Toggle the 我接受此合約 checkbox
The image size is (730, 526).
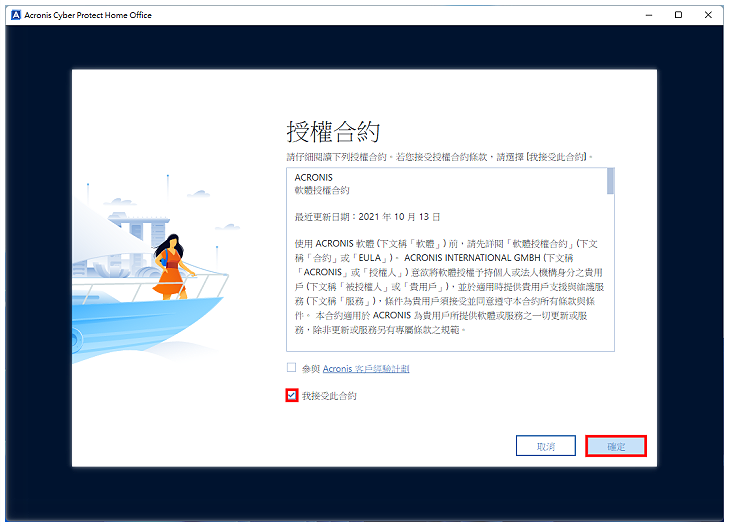[292, 396]
